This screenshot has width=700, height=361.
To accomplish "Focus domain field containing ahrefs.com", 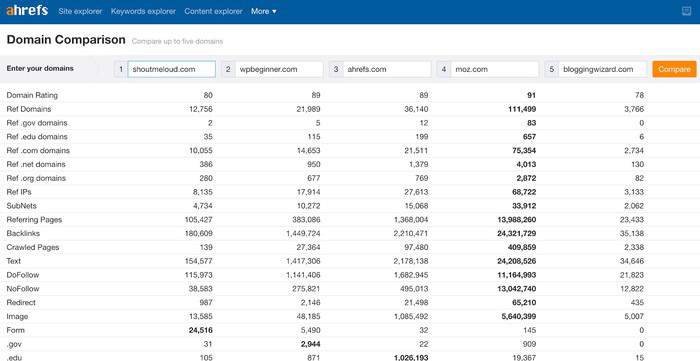I will (387, 69).
